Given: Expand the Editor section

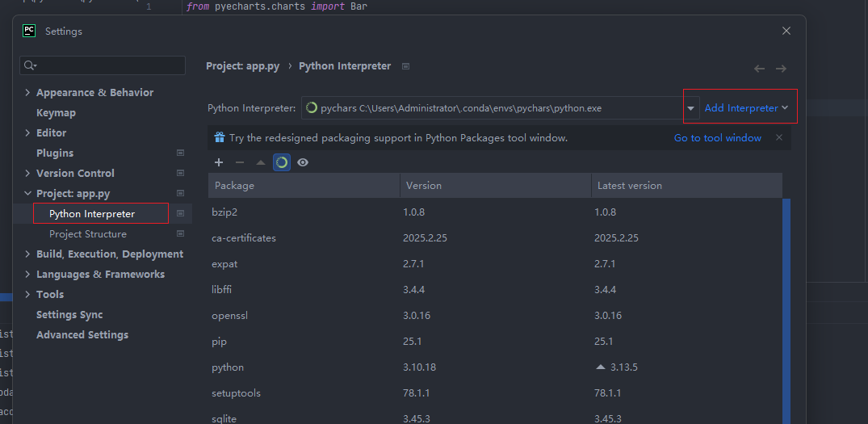Looking at the screenshot, I should (x=27, y=132).
